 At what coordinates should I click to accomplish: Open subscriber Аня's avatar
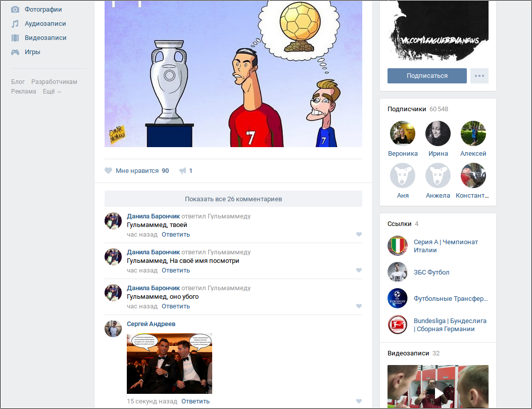point(403,175)
